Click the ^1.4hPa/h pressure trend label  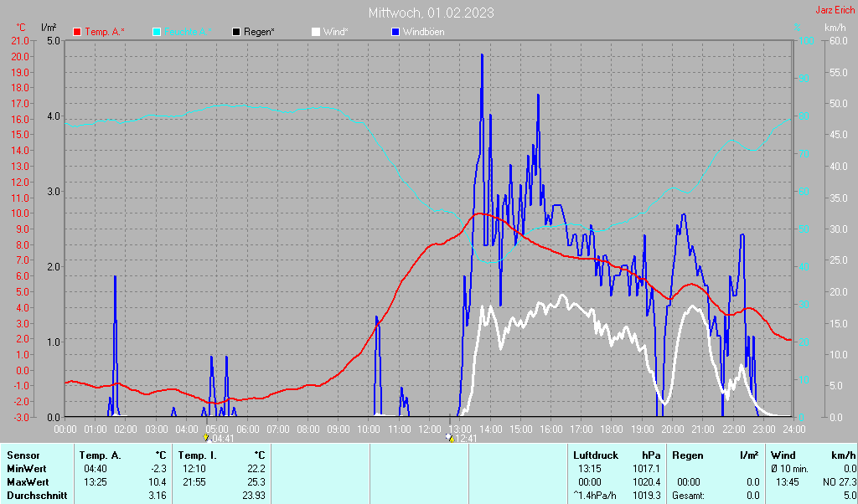pyautogui.click(x=594, y=496)
